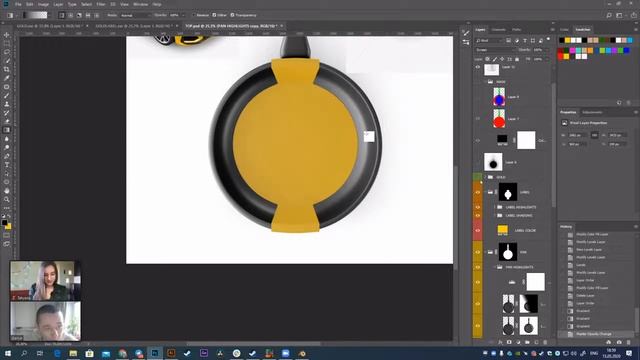Collapse the LABEL group in Layers
The width and height of the screenshot is (640, 360).
click(486, 192)
